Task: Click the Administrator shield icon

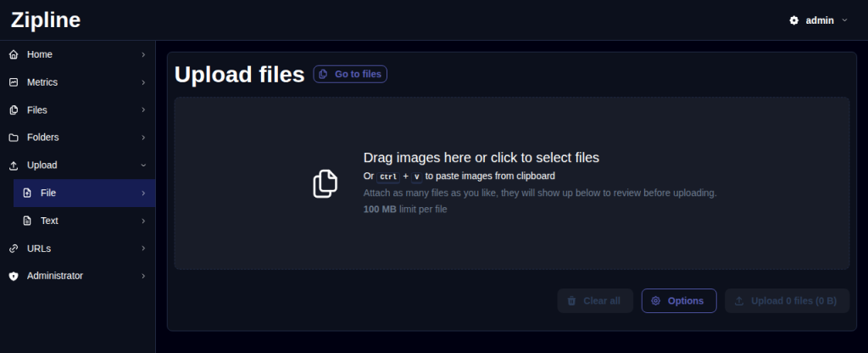Action: pyautogui.click(x=14, y=276)
